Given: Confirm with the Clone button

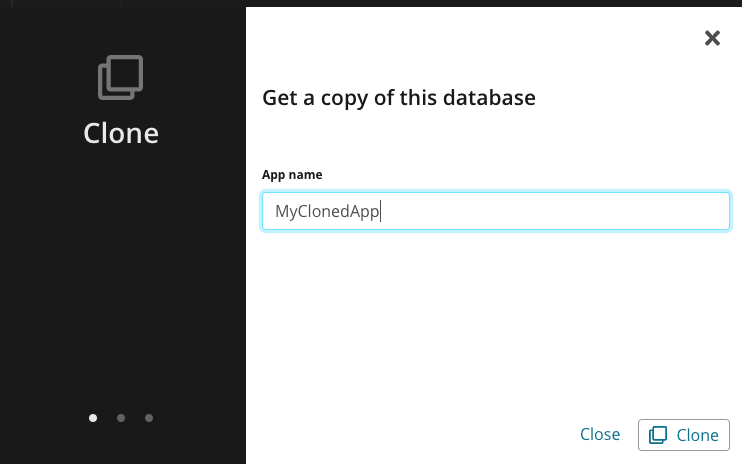Looking at the screenshot, I should 684,435.
